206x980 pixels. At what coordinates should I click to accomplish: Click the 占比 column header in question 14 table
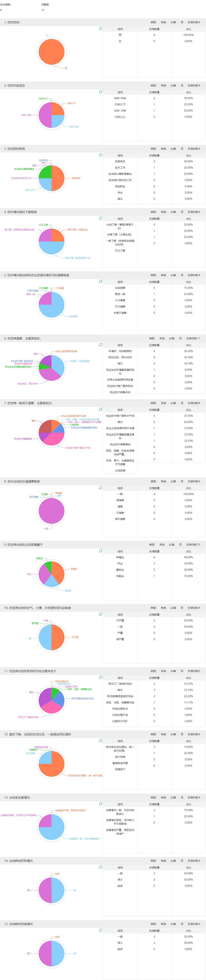189,867
